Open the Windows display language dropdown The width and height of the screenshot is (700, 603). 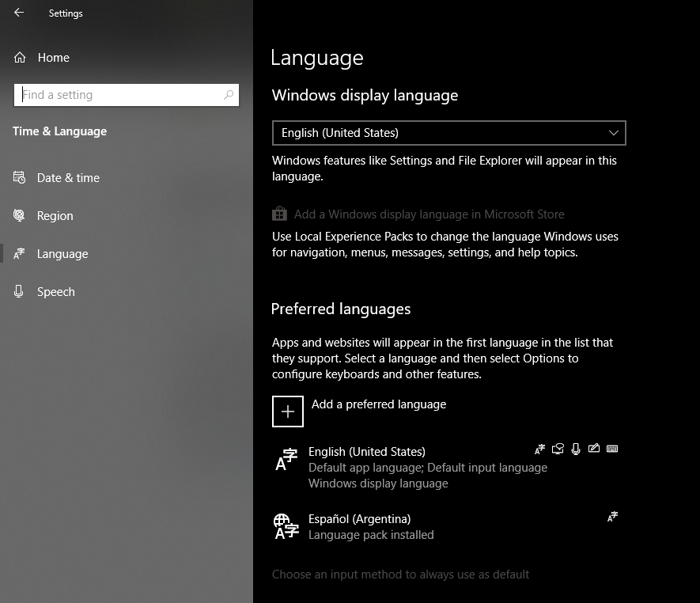click(x=449, y=133)
